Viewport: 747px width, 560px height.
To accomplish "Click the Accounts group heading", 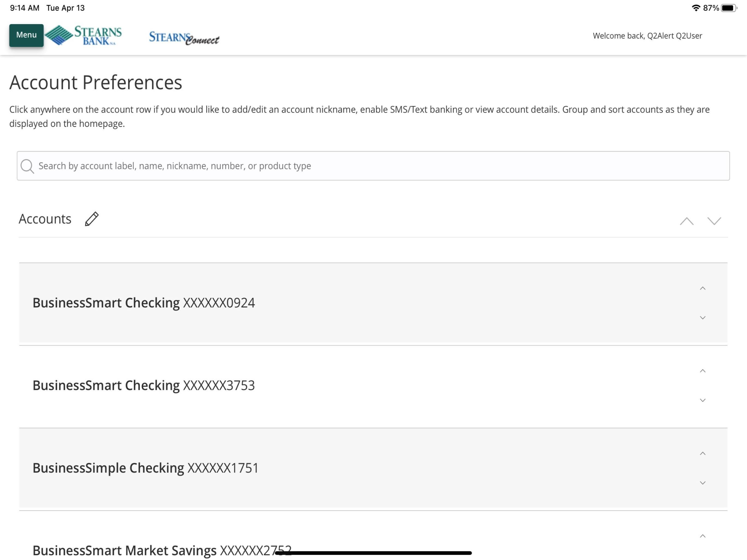I will tap(45, 219).
